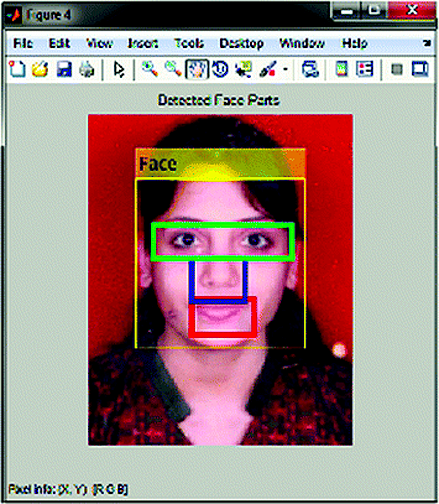Select the Data Cursor tool
The height and width of the screenshot is (504, 439).
pyautogui.click(x=243, y=70)
